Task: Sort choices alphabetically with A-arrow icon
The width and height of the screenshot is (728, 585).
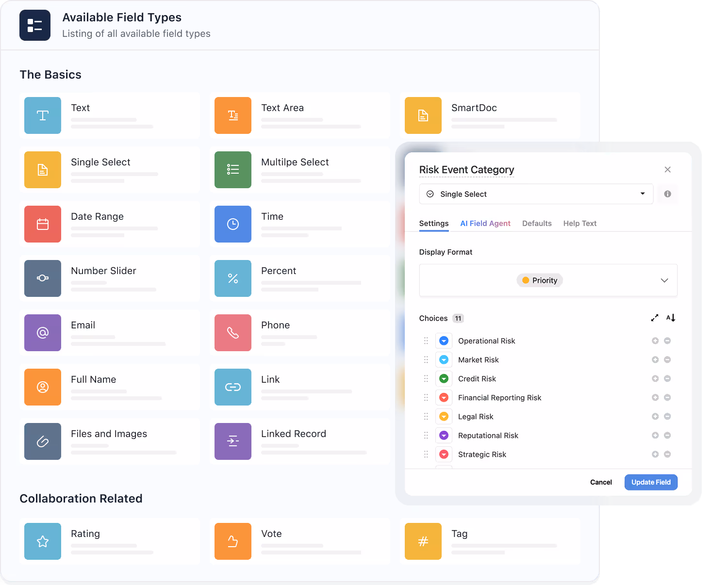Action: (671, 318)
